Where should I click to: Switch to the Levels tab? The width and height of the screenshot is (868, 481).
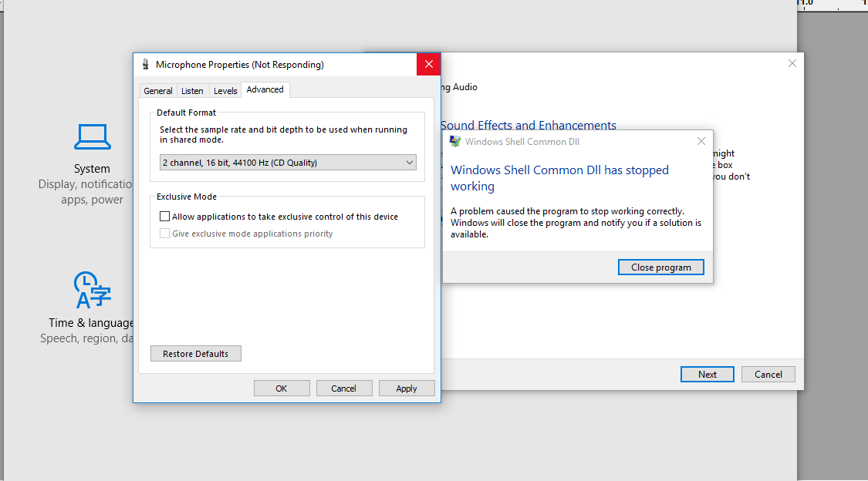(225, 91)
